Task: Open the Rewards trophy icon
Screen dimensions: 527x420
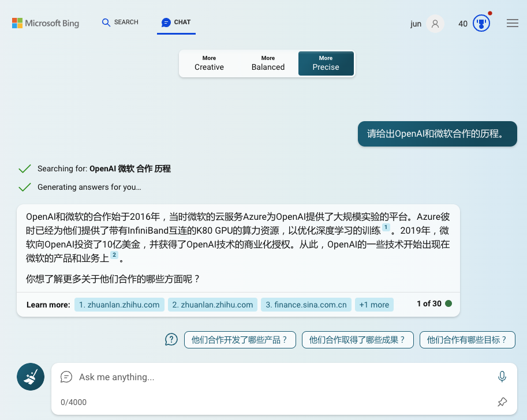Action: (481, 23)
